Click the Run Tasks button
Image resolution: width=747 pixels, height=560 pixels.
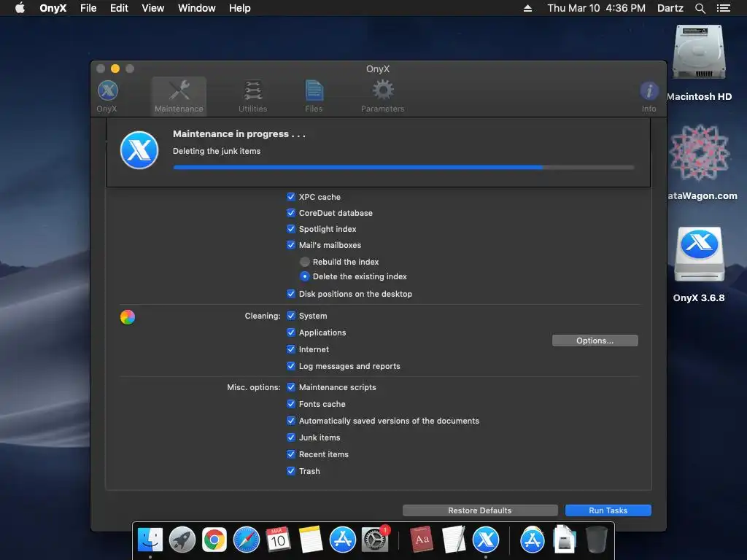coord(608,510)
